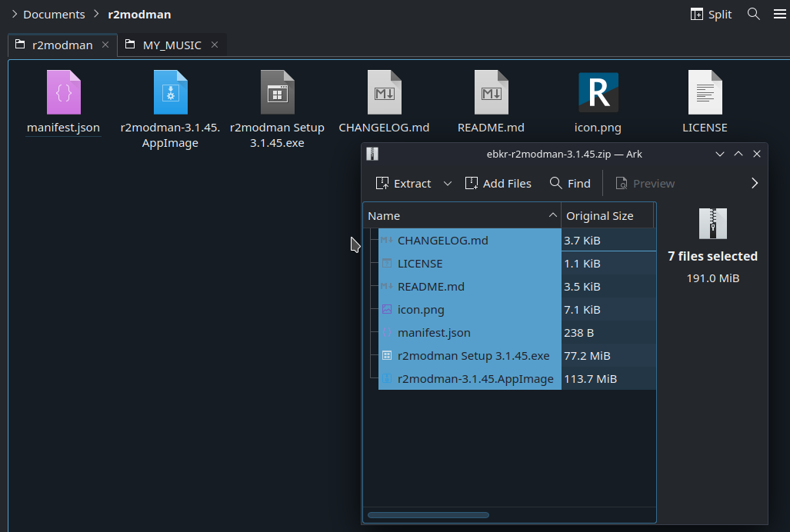Click the 3.7 KiB size cell
Screen dimensions: 790x532
click(608, 241)
